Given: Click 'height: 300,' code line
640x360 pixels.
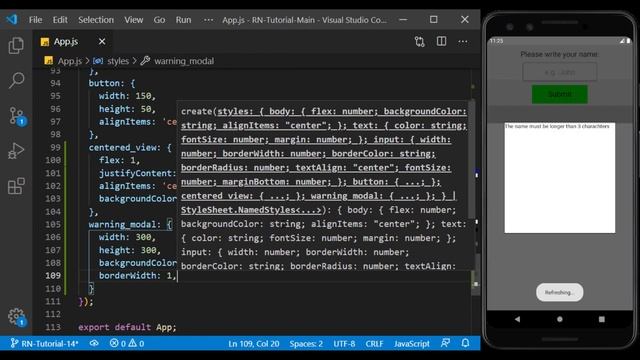Looking at the screenshot, I should pyautogui.click(x=130, y=250).
